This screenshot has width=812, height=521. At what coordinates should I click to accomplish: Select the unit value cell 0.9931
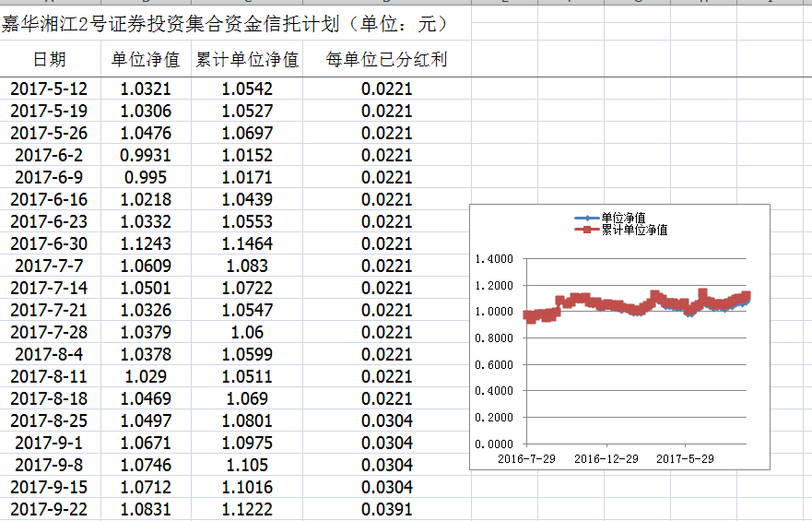pyautogui.click(x=145, y=155)
